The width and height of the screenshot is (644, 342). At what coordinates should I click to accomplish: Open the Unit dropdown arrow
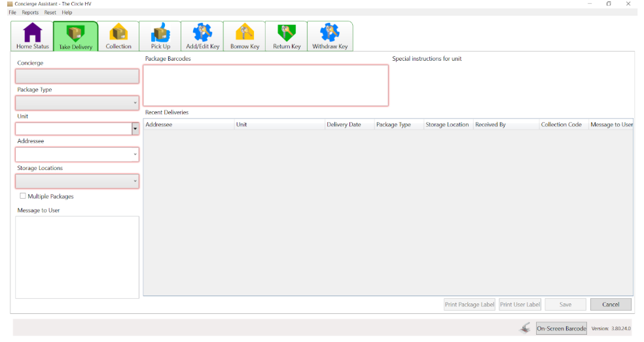pos(135,129)
